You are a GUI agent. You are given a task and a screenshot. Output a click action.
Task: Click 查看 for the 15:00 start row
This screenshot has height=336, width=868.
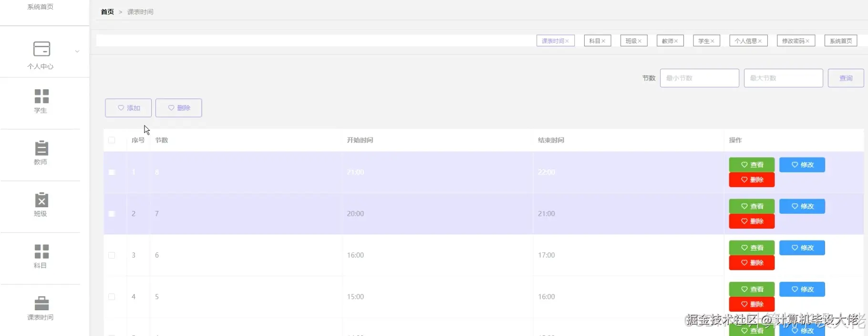pos(752,289)
